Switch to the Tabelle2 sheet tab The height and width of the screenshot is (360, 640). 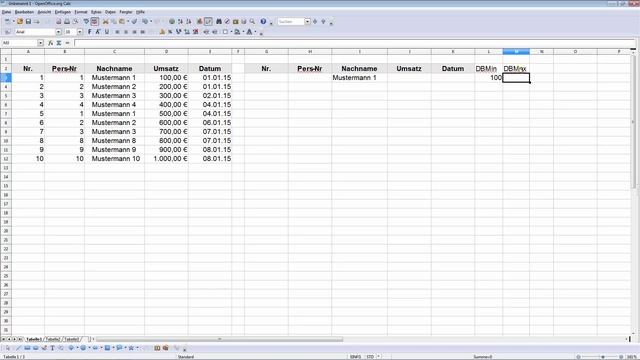(53, 339)
